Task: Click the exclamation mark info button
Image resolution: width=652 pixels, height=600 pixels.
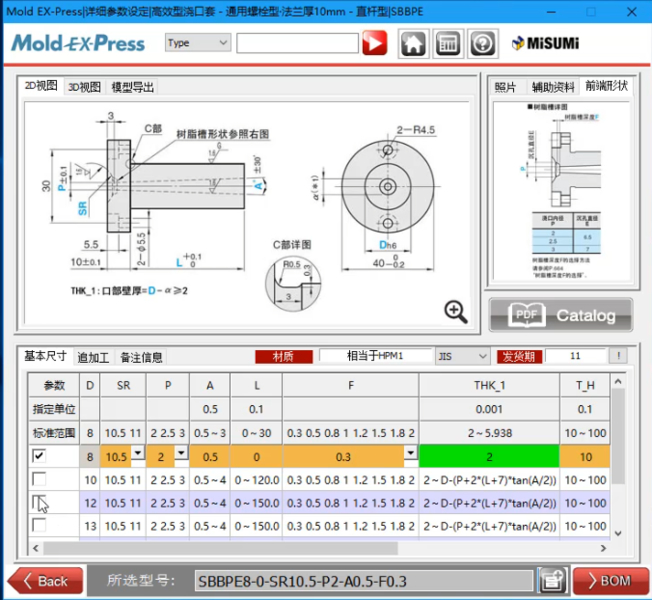Action: click(x=618, y=356)
